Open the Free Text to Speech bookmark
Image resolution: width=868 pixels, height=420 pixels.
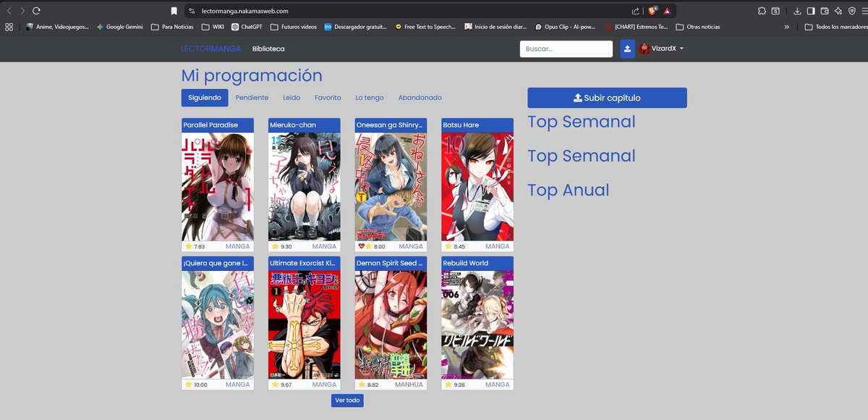point(425,27)
